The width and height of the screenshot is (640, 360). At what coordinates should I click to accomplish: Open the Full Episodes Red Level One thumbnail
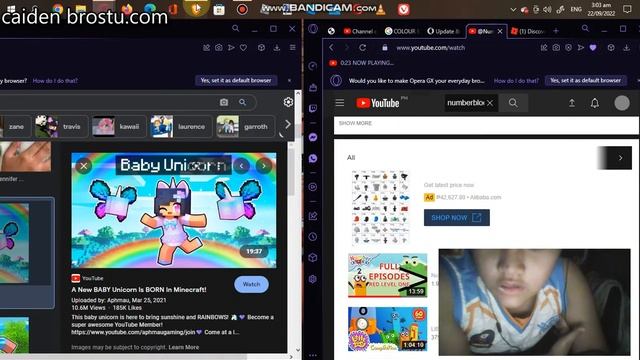387,275
